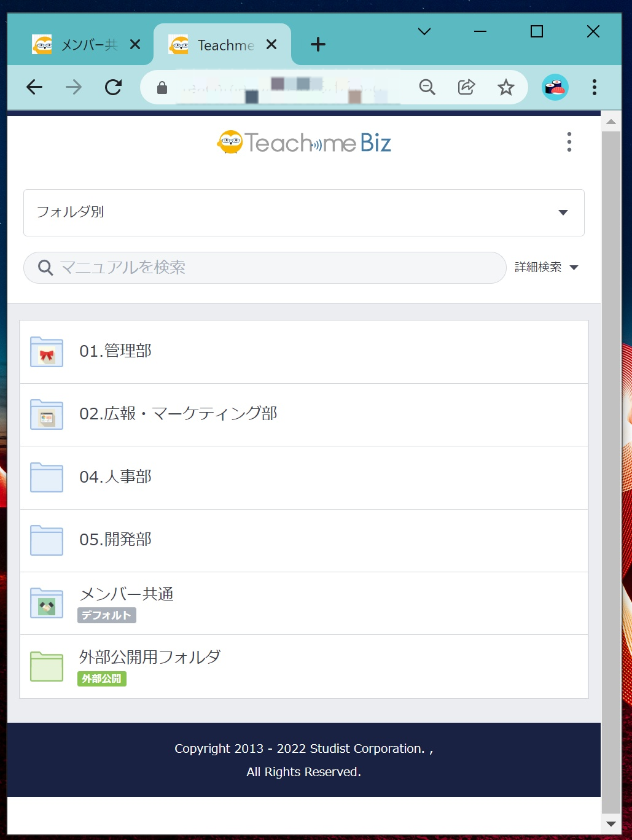This screenshot has height=840, width=632.
Task: Reload the current page
Action: pos(113,87)
